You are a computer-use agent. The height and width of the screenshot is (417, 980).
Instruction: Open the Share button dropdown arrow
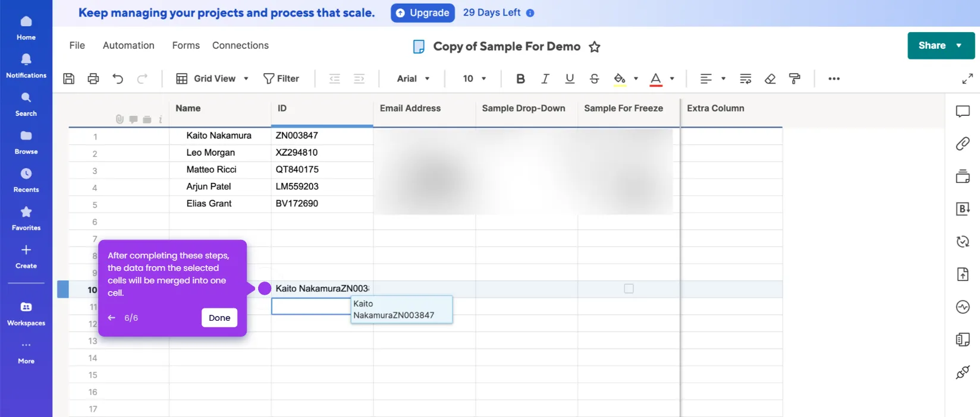(x=959, y=46)
